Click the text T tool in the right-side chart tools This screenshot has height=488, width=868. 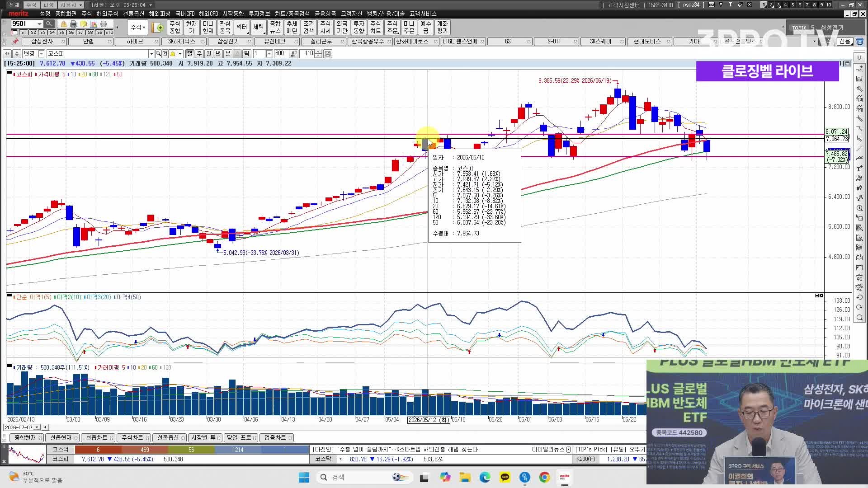859,168
